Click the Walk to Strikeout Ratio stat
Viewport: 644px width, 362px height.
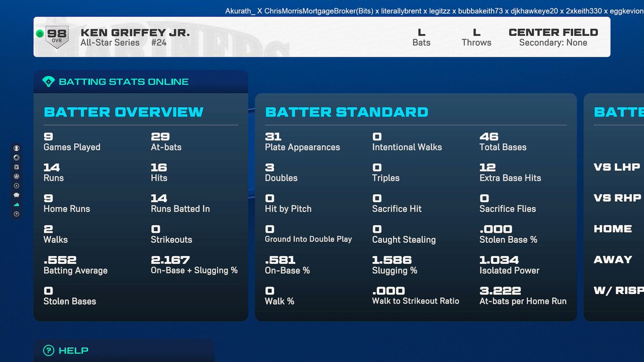click(x=416, y=296)
